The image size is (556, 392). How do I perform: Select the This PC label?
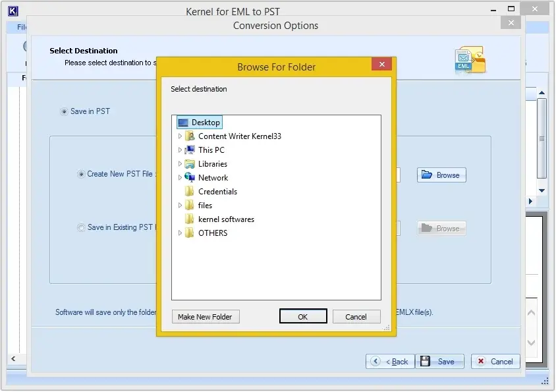[x=211, y=150]
